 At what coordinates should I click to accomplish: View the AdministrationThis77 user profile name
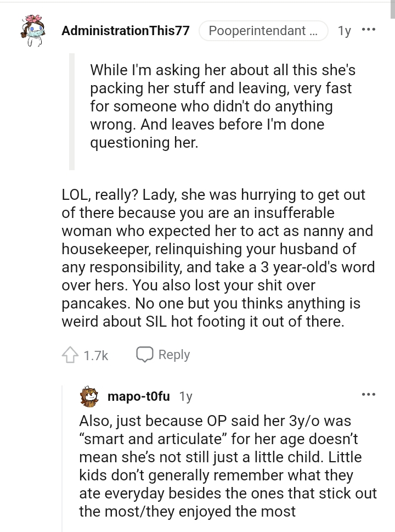[x=126, y=31]
